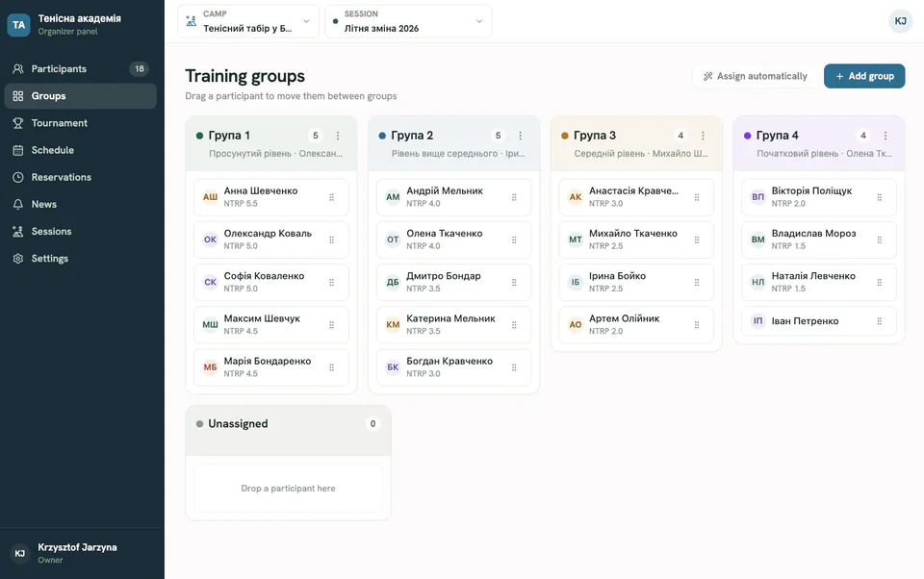
Task: Click the КМ avatar of Катерина Мельник
Action: 393,324
